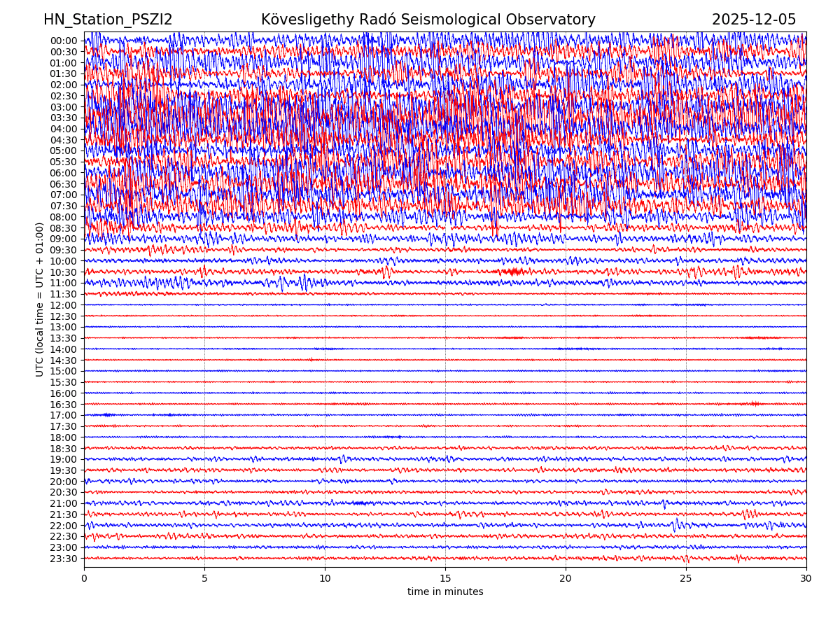The height and width of the screenshot is (630, 840).
Task: Click the 30 tick on minutes axis
Action: tap(806, 579)
